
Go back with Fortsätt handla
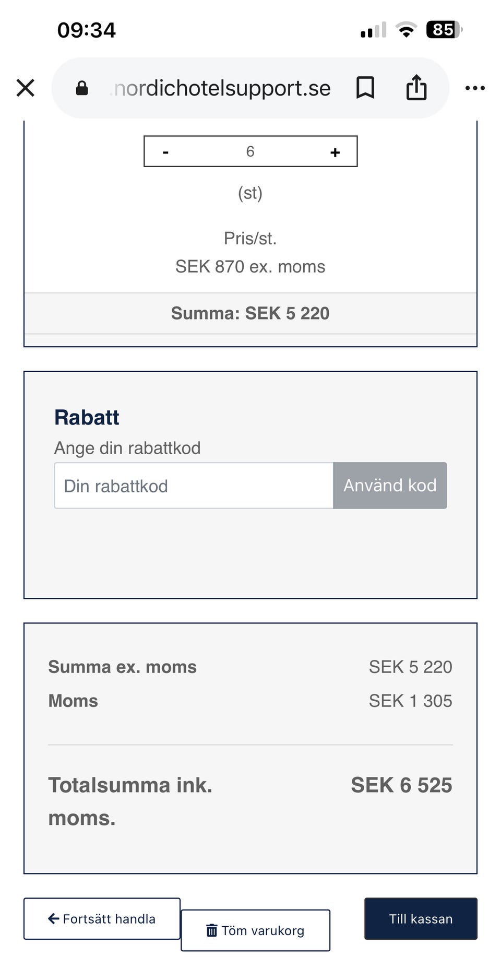(x=102, y=919)
